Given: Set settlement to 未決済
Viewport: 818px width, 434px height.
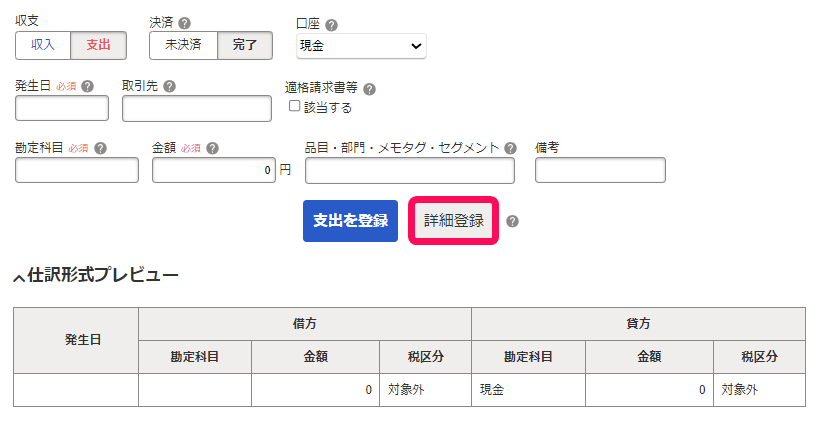Looking at the screenshot, I should click(183, 45).
